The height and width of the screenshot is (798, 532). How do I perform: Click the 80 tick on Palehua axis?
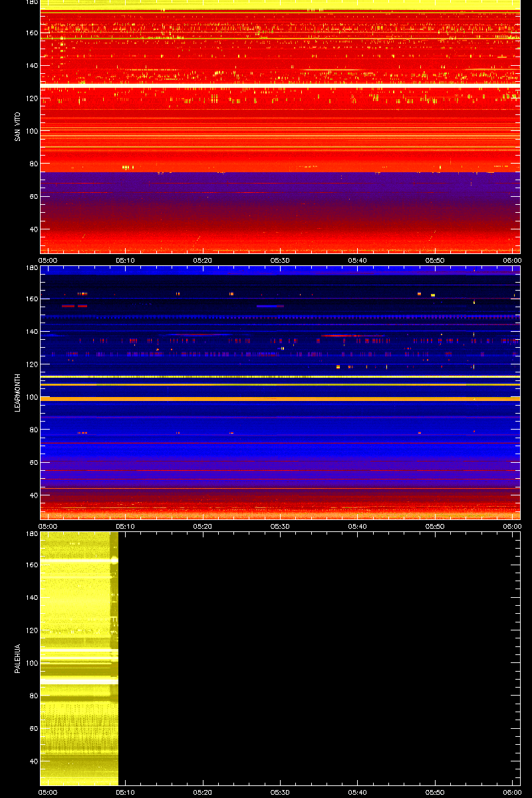coord(33,696)
